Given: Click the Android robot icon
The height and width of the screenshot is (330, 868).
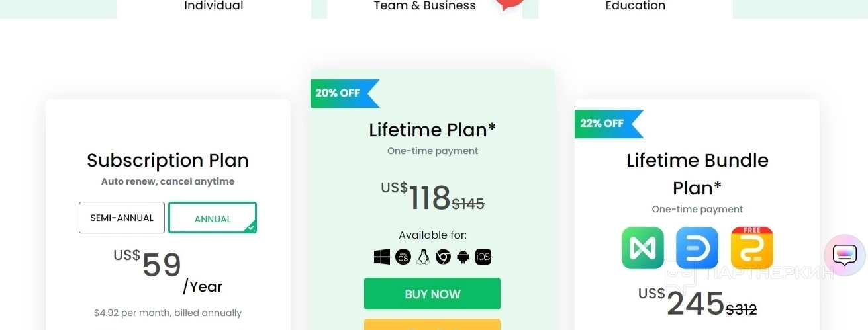Looking at the screenshot, I should pyautogui.click(x=463, y=257).
